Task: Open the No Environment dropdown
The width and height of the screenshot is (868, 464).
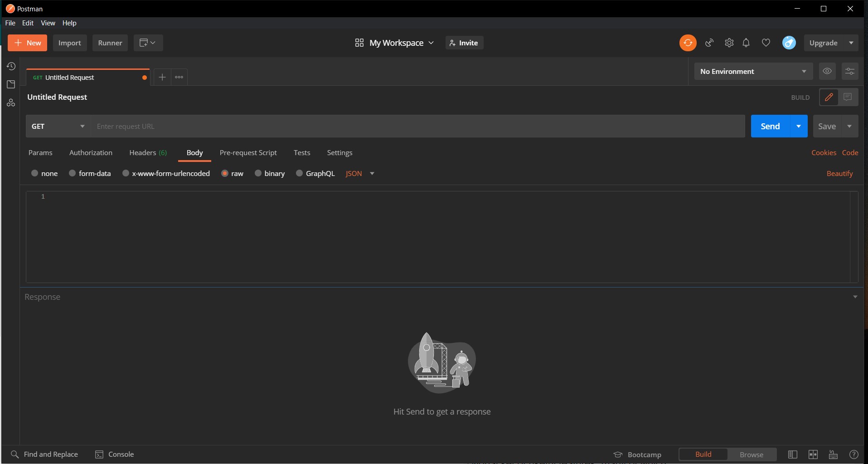Action: point(753,71)
